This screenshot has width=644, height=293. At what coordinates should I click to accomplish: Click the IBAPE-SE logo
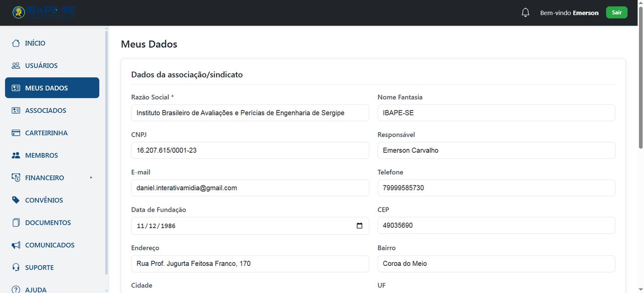pyautogui.click(x=44, y=13)
